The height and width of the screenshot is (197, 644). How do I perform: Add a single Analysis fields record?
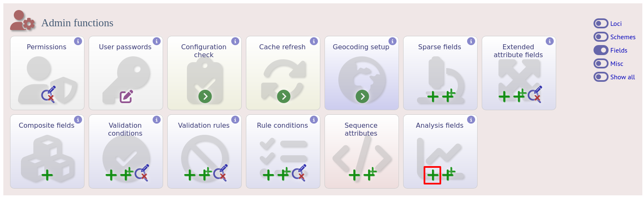[x=433, y=175]
